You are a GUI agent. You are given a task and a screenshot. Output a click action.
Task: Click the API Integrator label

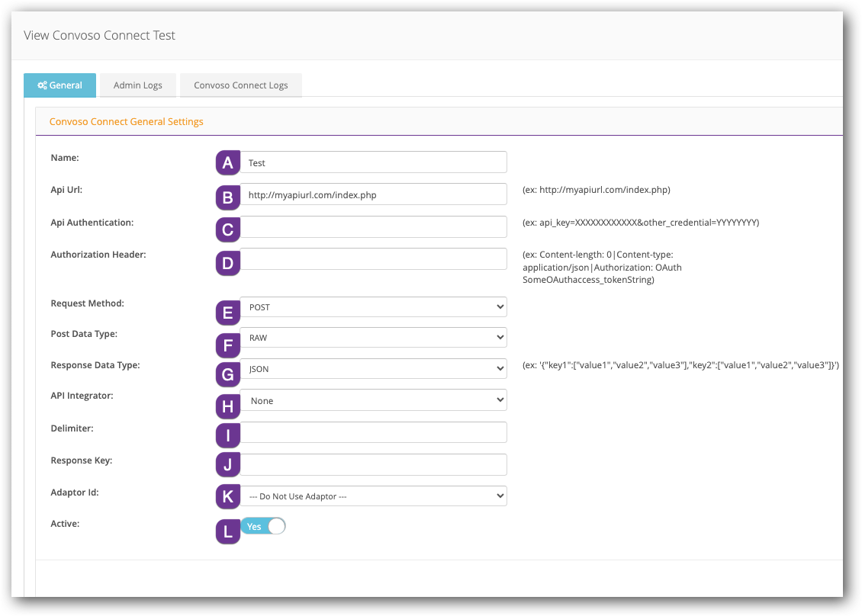(x=82, y=396)
